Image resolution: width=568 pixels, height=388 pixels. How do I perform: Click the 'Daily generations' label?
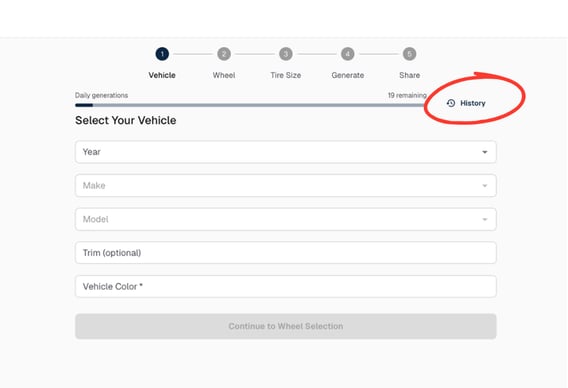(x=101, y=95)
